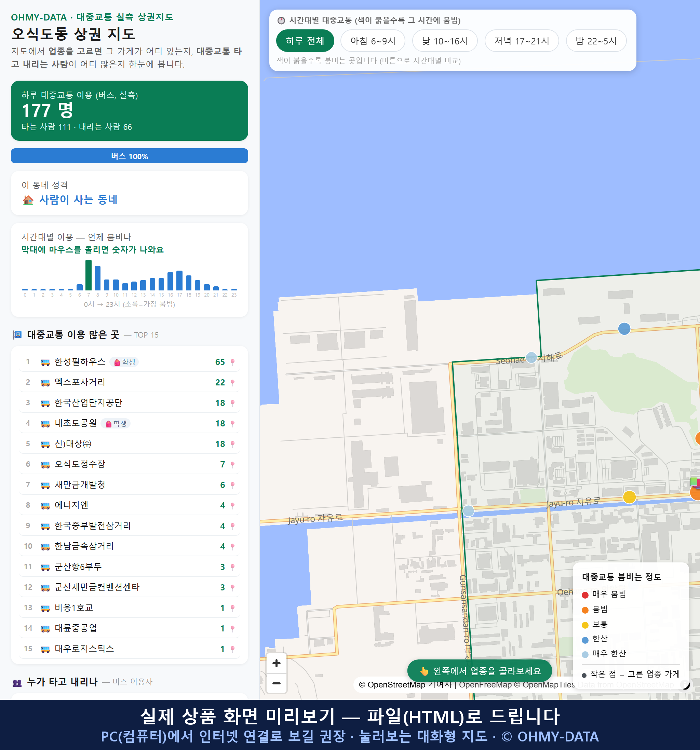The image size is (700, 750).
Task: Click the pin icon for 한성필하우스
Action: coord(232,362)
